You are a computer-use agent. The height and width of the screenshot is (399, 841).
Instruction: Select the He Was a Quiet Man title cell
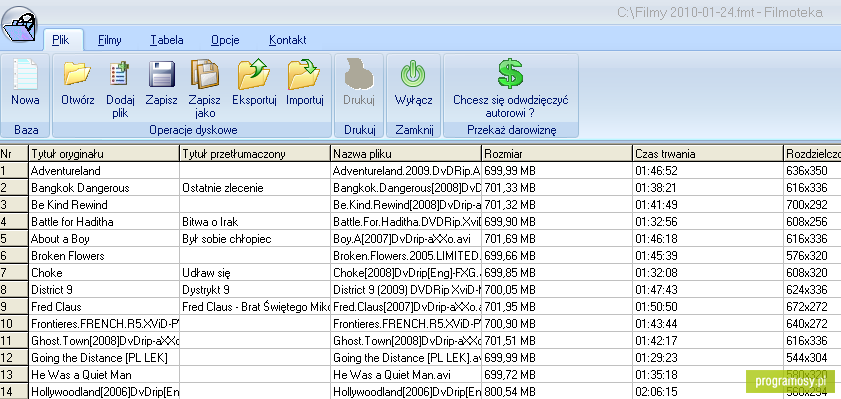(104, 375)
